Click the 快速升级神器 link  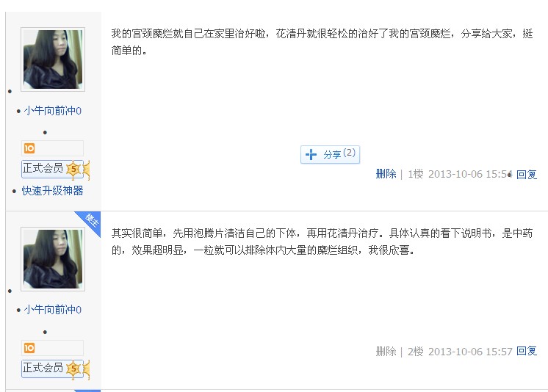click(52, 191)
